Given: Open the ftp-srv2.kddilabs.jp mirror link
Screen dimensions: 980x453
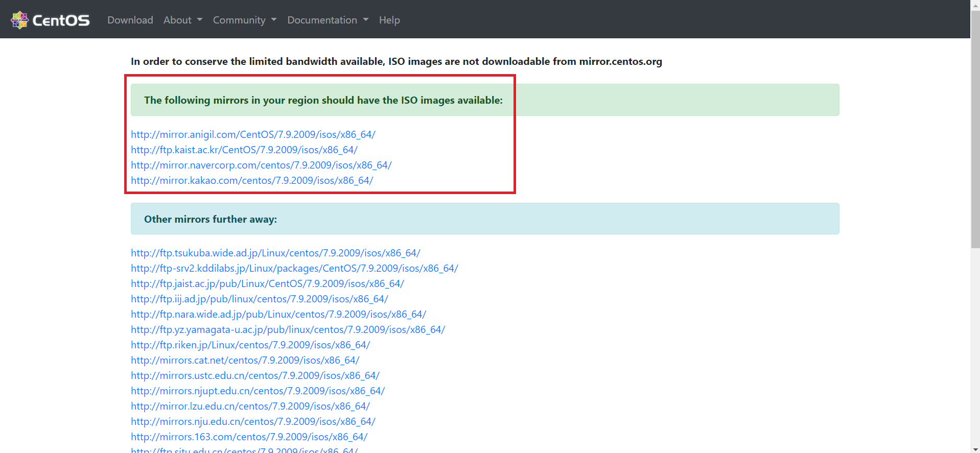Looking at the screenshot, I should (294, 268).
